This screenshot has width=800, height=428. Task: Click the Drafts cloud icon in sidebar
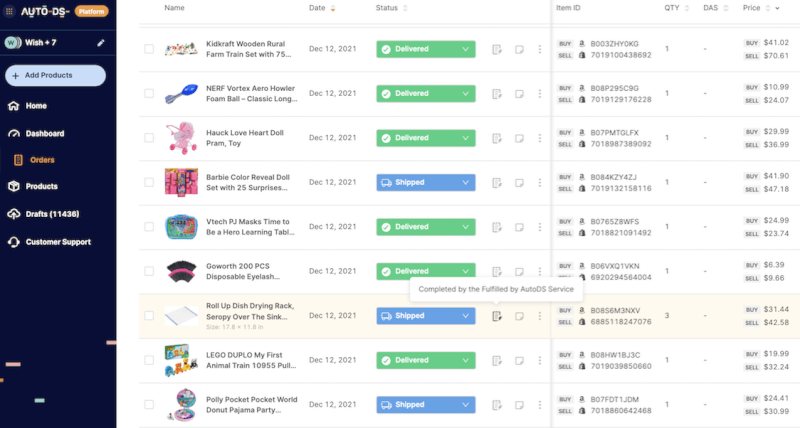[14, 214]
